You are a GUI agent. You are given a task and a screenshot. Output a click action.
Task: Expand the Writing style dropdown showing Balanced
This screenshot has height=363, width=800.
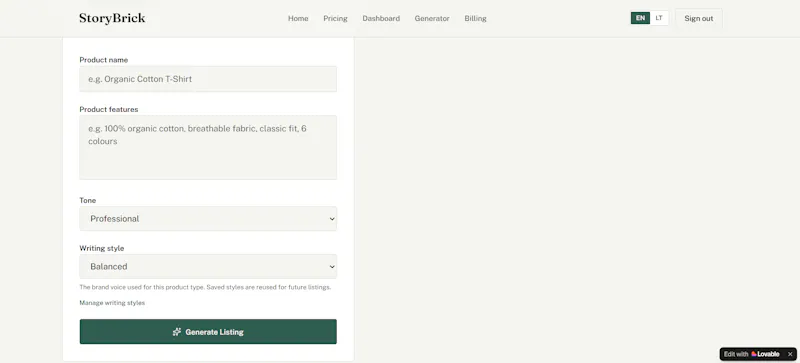coord(208,267)
